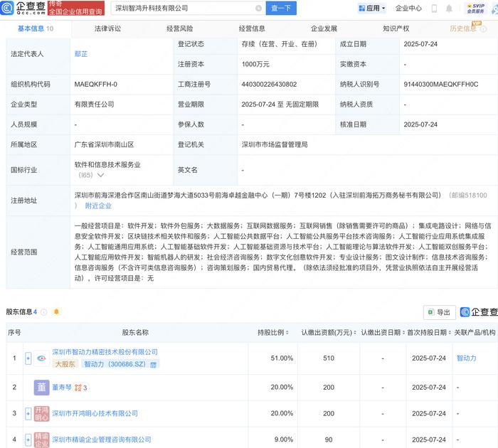
Task: Click 开鸿朗心 company logo thumbnail
Action: click(41, 413)
